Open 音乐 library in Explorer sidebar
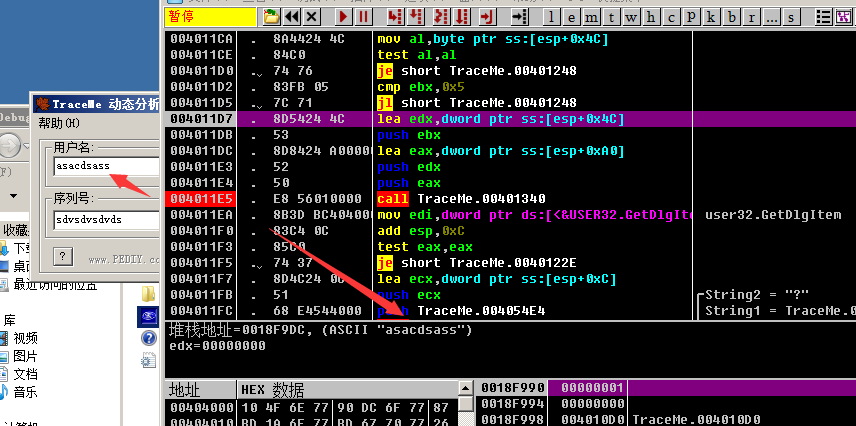 click(x=25, y=392)
